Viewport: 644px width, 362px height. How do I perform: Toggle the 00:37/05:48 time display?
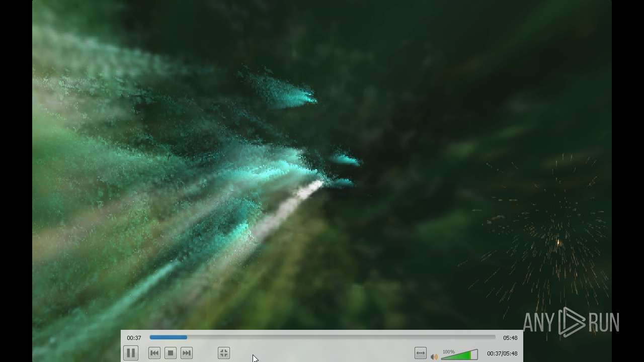click(x=502, y=353)
